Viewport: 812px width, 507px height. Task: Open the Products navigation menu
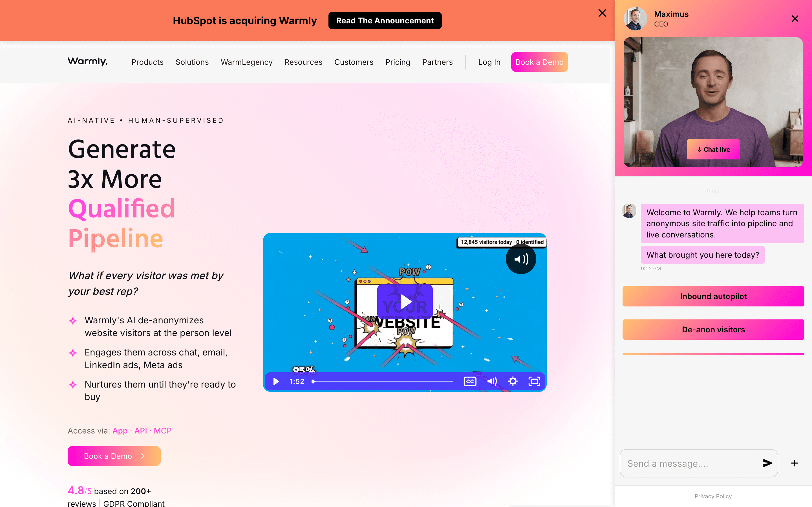click(x=147, y=62)
